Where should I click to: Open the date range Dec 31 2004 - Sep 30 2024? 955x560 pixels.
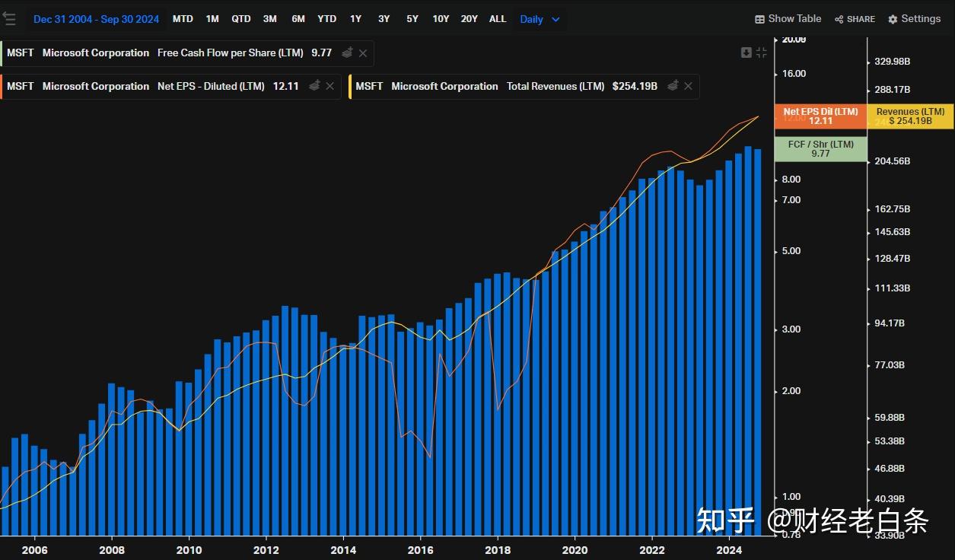click(x=97, y=19)
